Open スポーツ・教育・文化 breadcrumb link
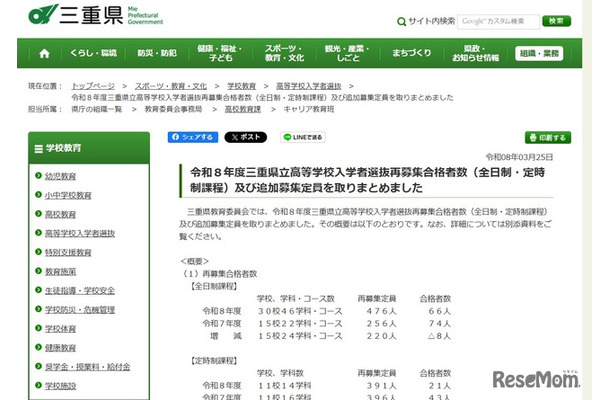This screenshot has height=400, width=610. coord(171,86)
